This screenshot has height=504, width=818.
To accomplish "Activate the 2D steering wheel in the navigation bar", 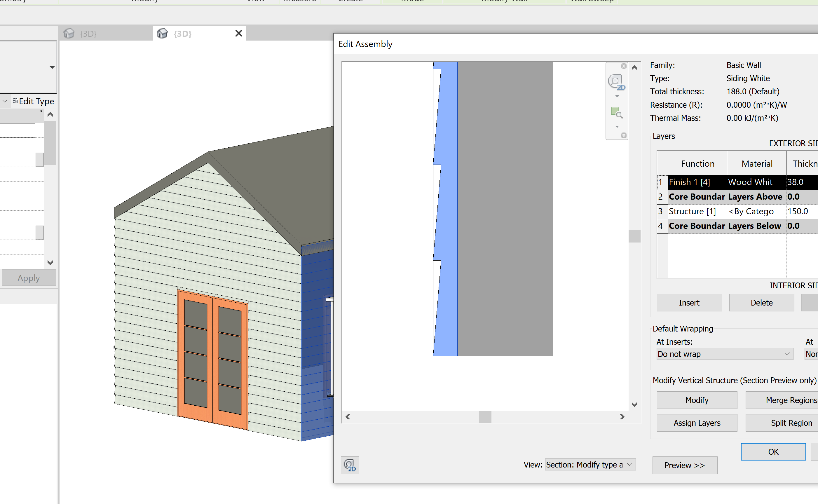I will (615, 82).
